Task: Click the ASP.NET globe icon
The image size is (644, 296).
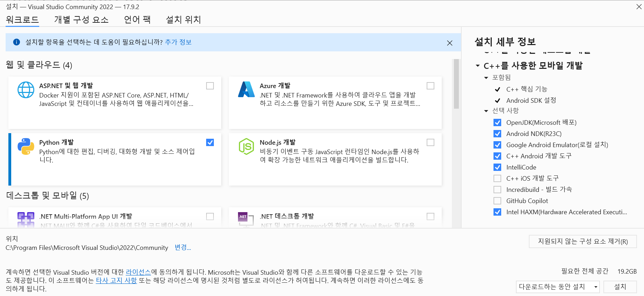Action: [x=26, y=90]
